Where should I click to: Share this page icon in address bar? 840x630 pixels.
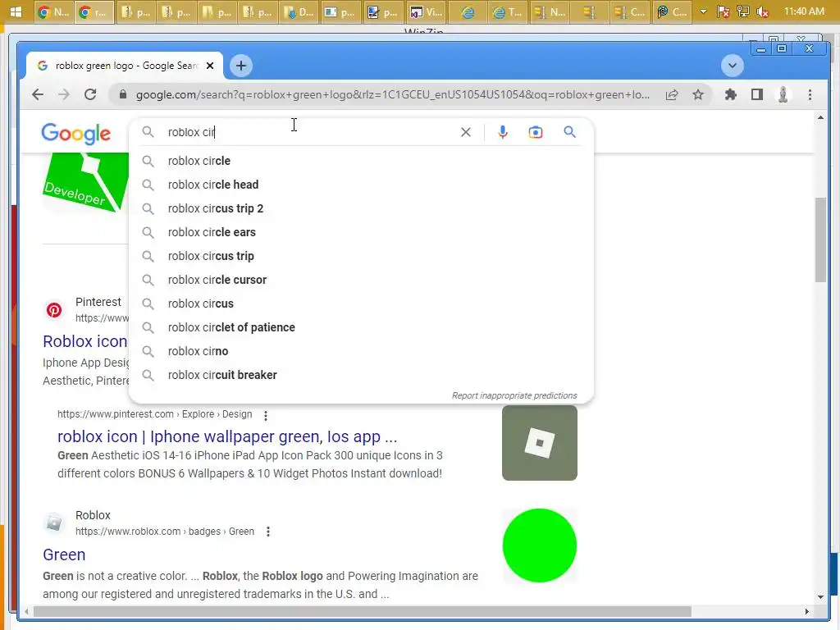[x=672, y=95]
